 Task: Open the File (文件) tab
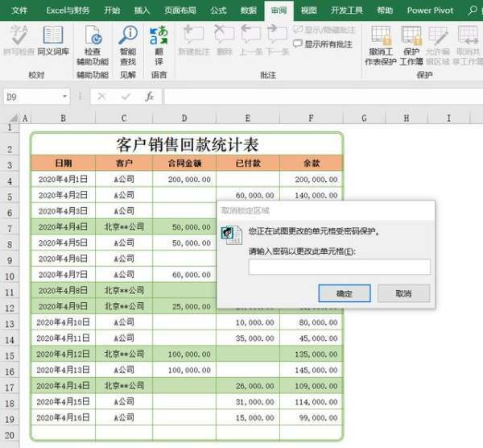(x=19, y=10)
